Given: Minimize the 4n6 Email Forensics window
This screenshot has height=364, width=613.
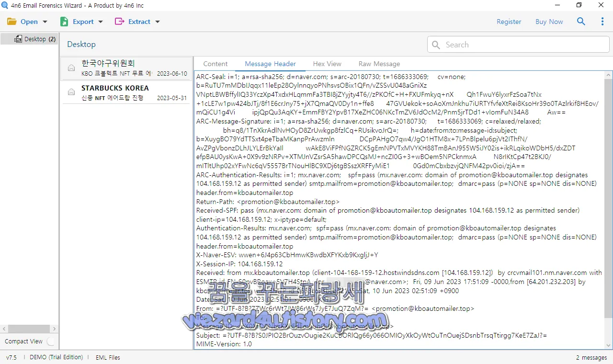Looking at the screenshot, I should [556, 5].
